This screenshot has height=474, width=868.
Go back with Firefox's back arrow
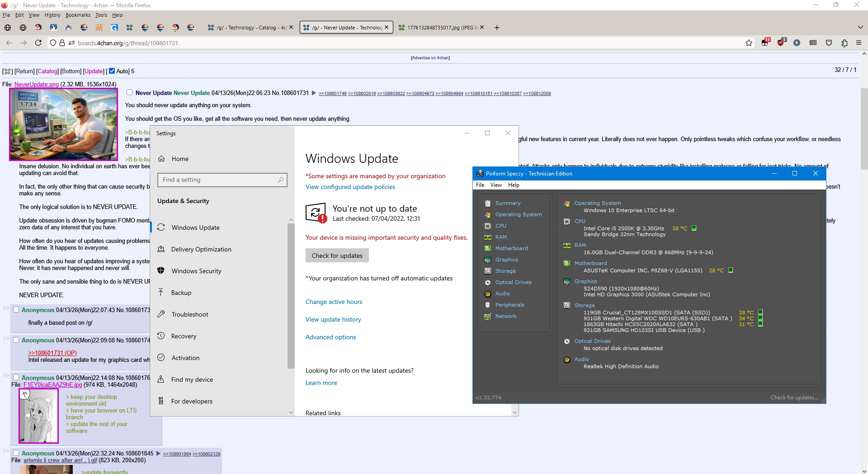(9, 43)
